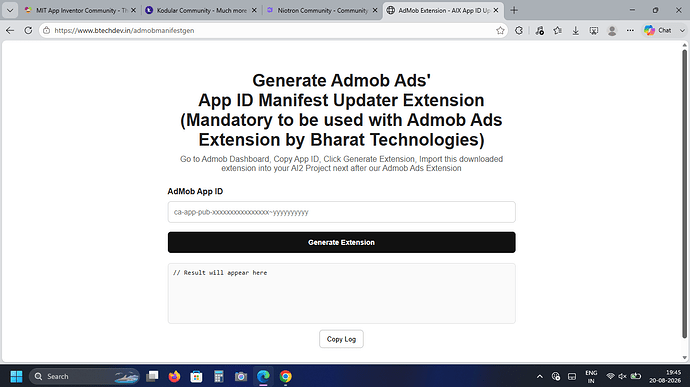Open Settings and more ellipsis menu
This screenshot has width=690, height=387.
pos(630,30)
